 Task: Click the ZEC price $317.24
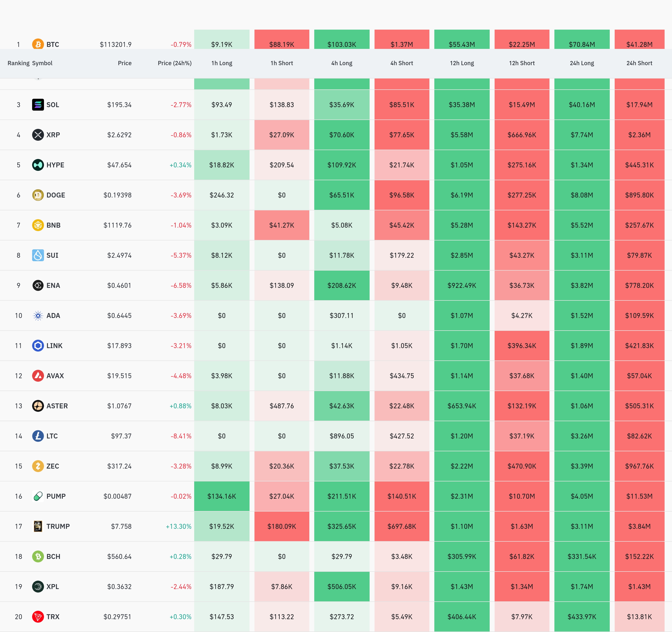119,466
